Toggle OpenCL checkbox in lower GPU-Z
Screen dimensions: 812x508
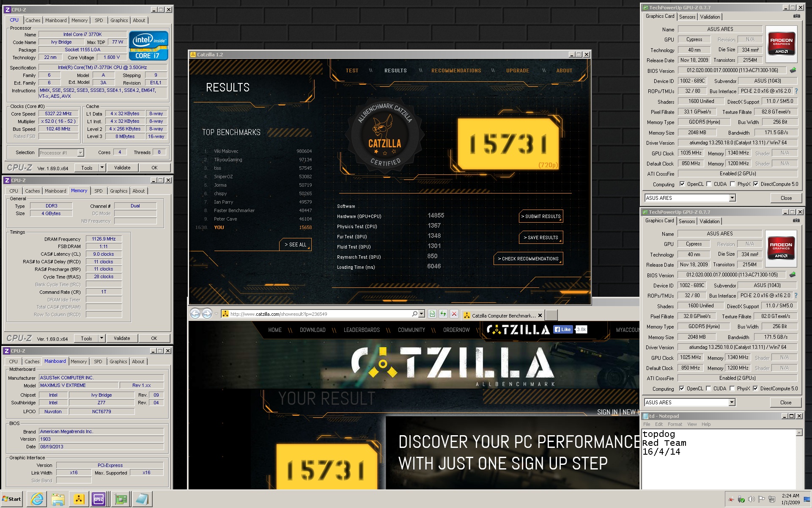coord(682,389)
